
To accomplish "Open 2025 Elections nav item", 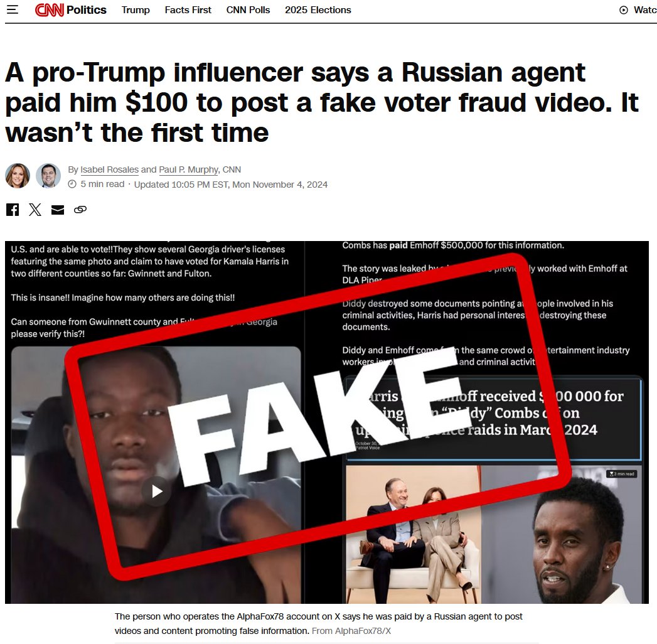I will click(318, 9).
